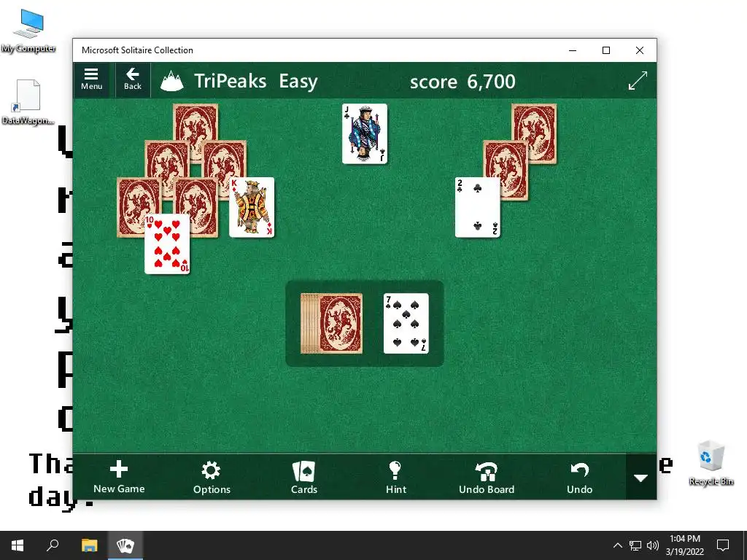Undo the last move
This screenshot has width=747, height=560.
pos(579,477)
